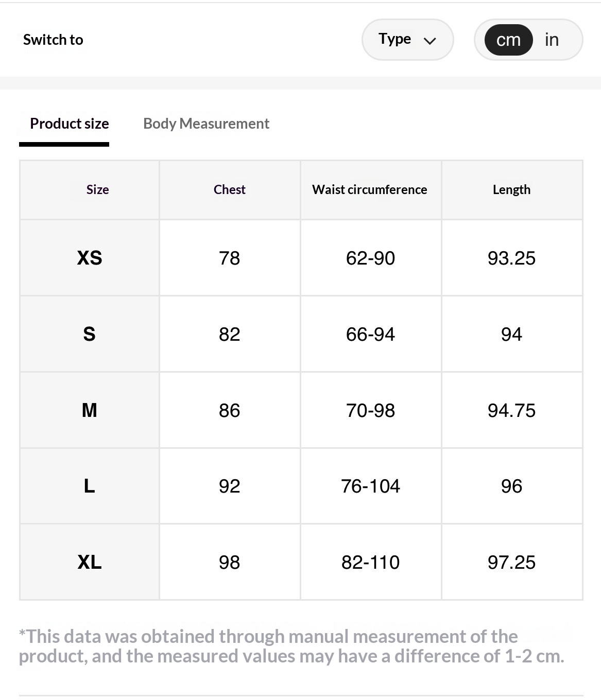The width and height of the screenshot is (601, 700).
Task: Click the Type dropdown chevron arrow
Action: tap(430, 41)
